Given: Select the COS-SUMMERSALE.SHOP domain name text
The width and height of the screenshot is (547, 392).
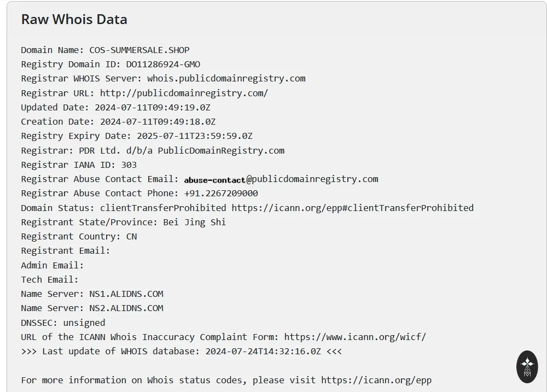Looking at the screenshot, I should pyautogui.click(x=139, y=50).
